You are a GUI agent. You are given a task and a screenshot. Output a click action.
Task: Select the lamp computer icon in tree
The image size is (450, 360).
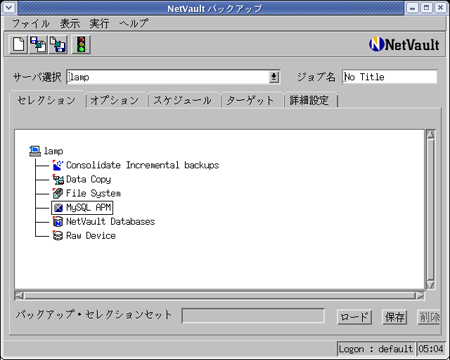tap(35, 151)
